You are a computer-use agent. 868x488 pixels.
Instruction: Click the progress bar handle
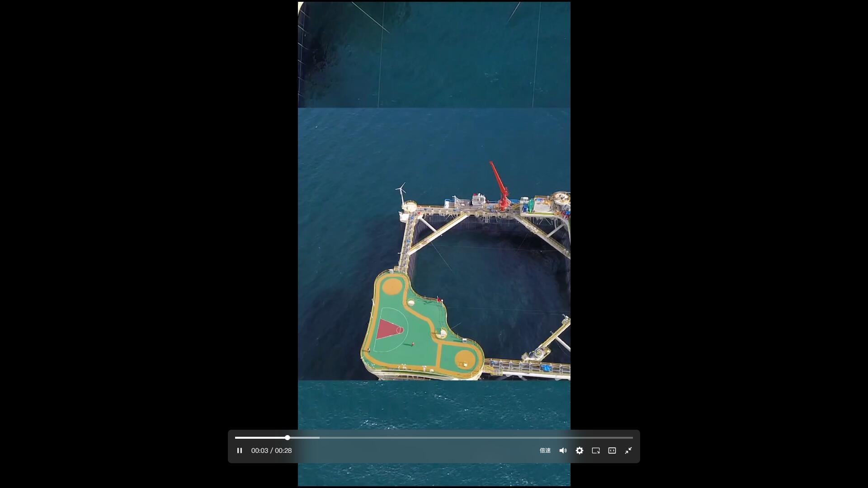(x=287, y=437)
